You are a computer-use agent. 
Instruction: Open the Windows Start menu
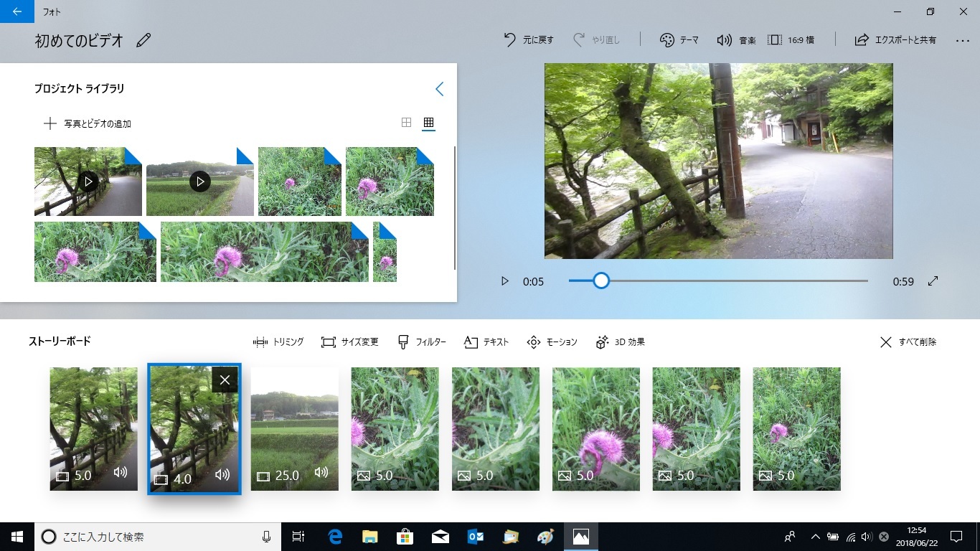click(x=17, y=537)
